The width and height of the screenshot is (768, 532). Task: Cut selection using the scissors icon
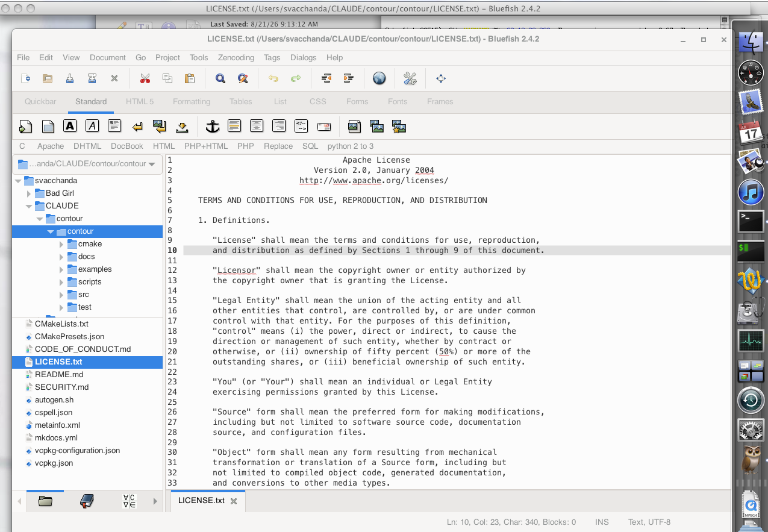pos(145,78)
